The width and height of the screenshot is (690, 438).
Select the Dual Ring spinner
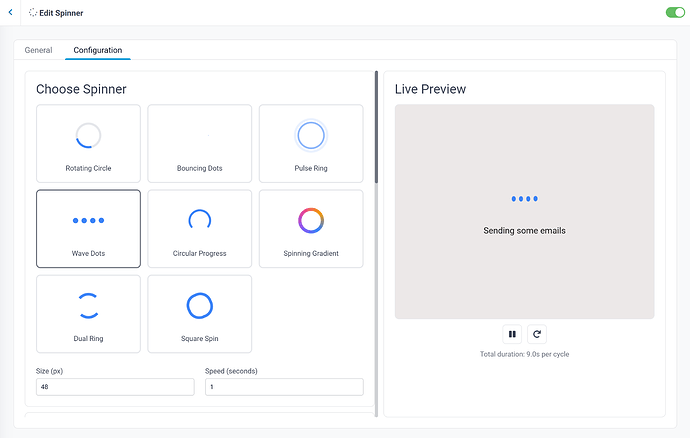click(x=88, y=314)
